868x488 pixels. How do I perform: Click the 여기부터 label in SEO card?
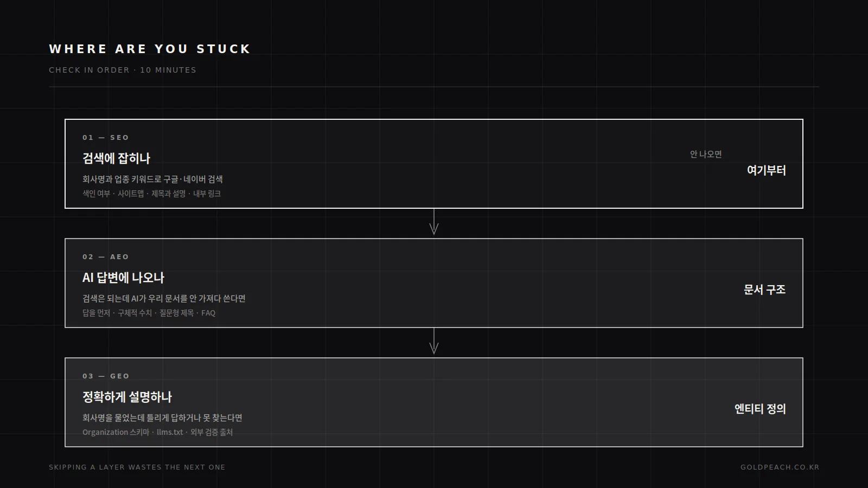pos(766,170)
